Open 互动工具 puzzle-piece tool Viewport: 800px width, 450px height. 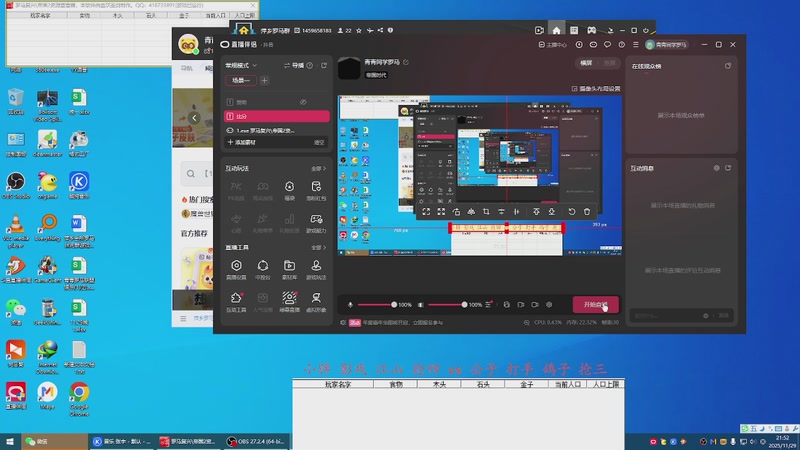[236, 302]
